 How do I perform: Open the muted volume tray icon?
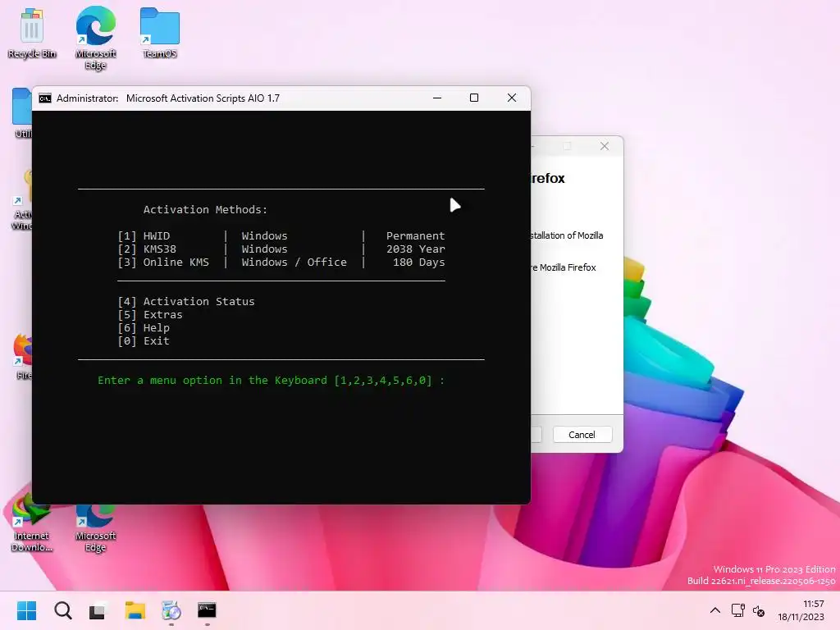click(x=759, y=610)
